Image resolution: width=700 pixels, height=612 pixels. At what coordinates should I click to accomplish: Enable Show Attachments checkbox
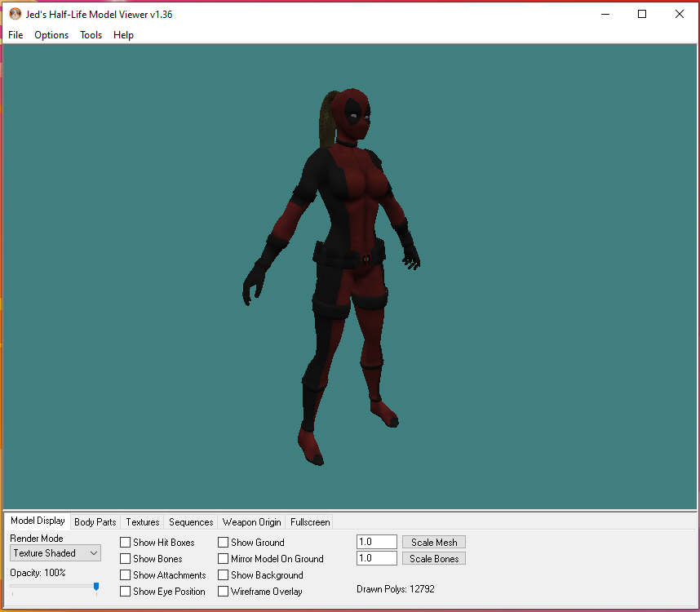[126, 575]
